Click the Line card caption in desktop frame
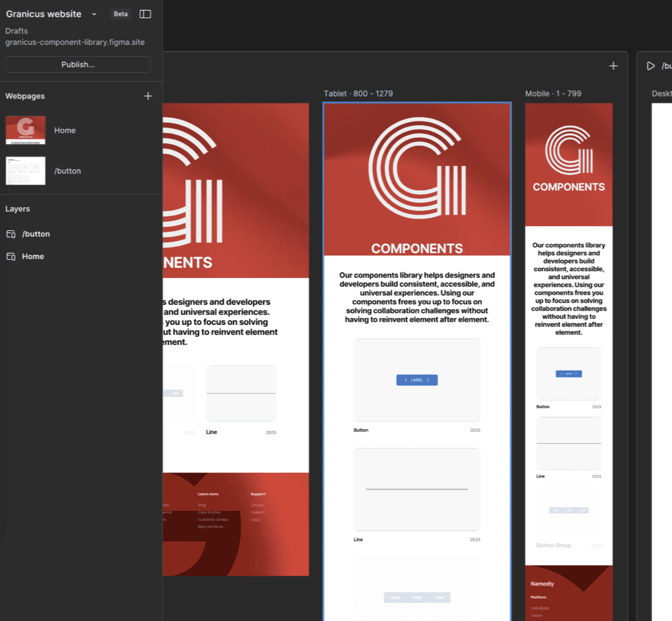 tap(211, 433)
